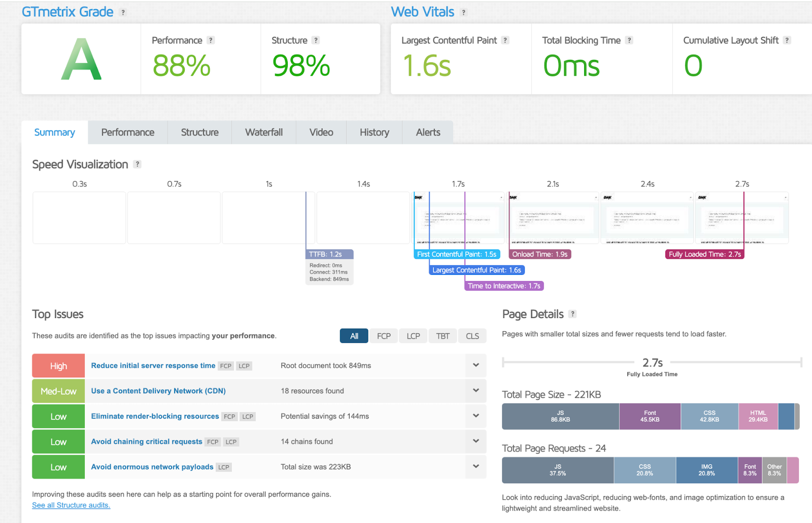Click the TTFB 1.2s marker label
812x523 pixels.
pos(329,254)
